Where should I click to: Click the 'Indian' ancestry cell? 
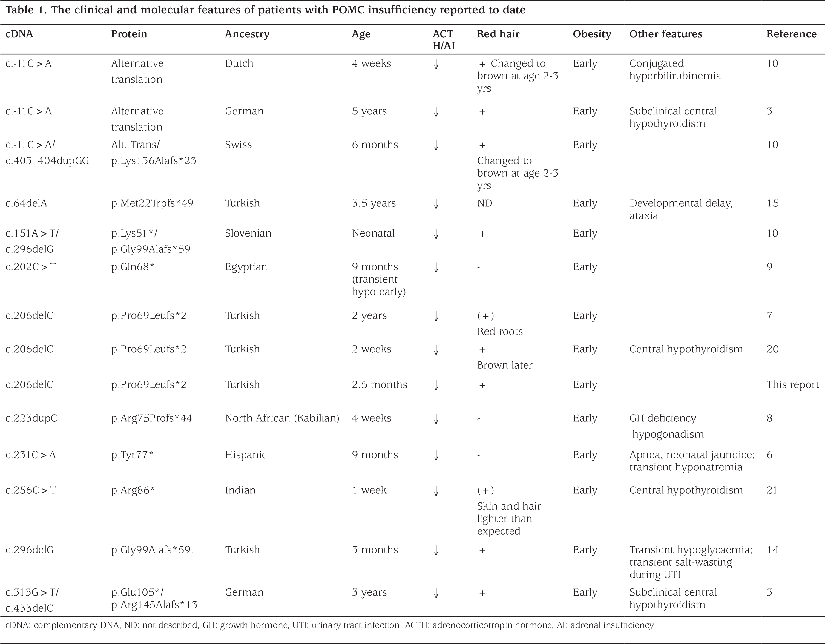coord(240,490)
